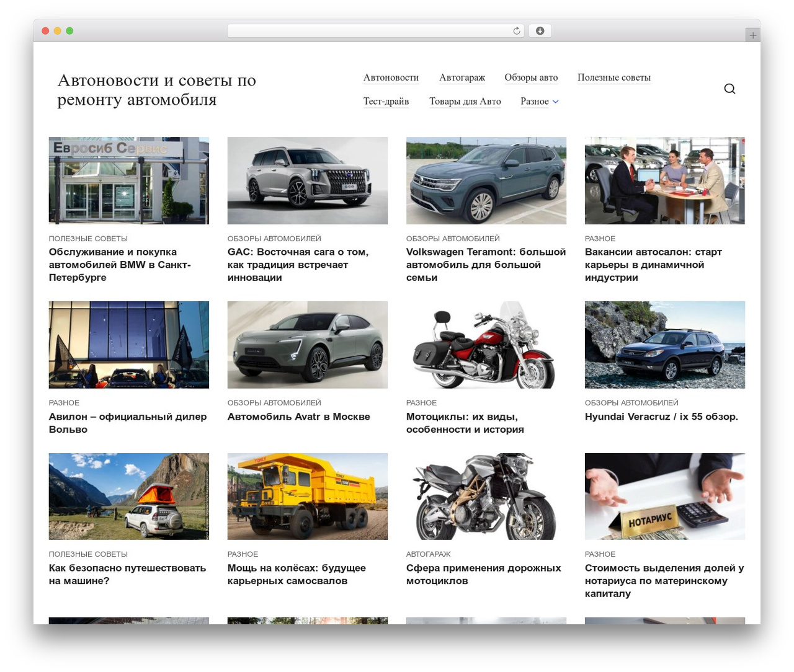Open Авилон – официальный дилер Вольво article

click(x=128, y=423)
